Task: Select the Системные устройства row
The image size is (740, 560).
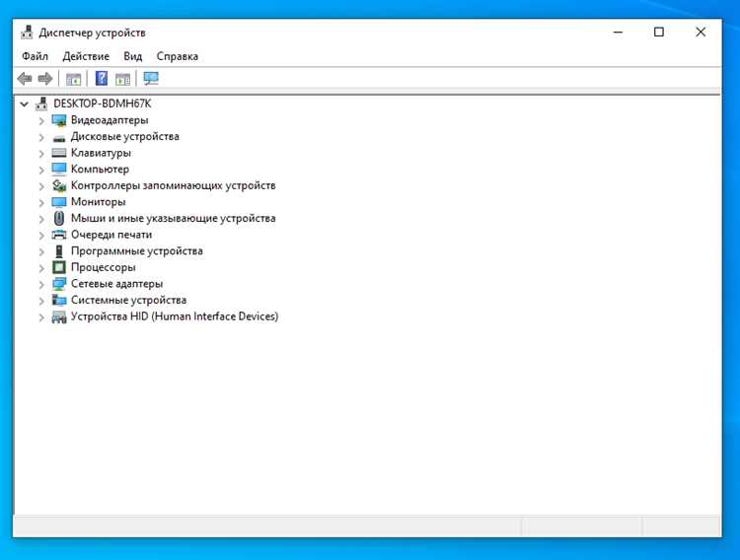Action: click(129, 300)
